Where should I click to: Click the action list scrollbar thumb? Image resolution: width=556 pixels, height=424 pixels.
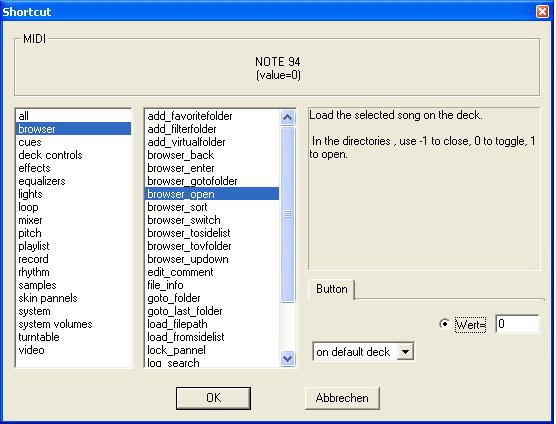click(288, 214)
